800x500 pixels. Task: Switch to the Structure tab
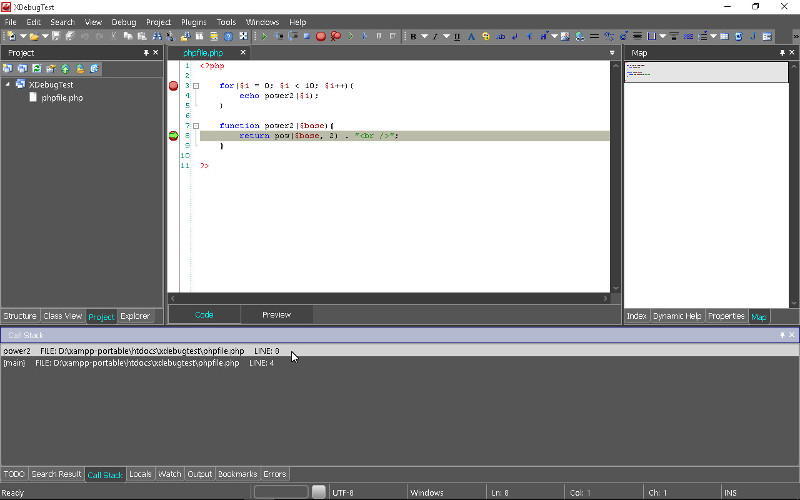[x=20, y=316]
